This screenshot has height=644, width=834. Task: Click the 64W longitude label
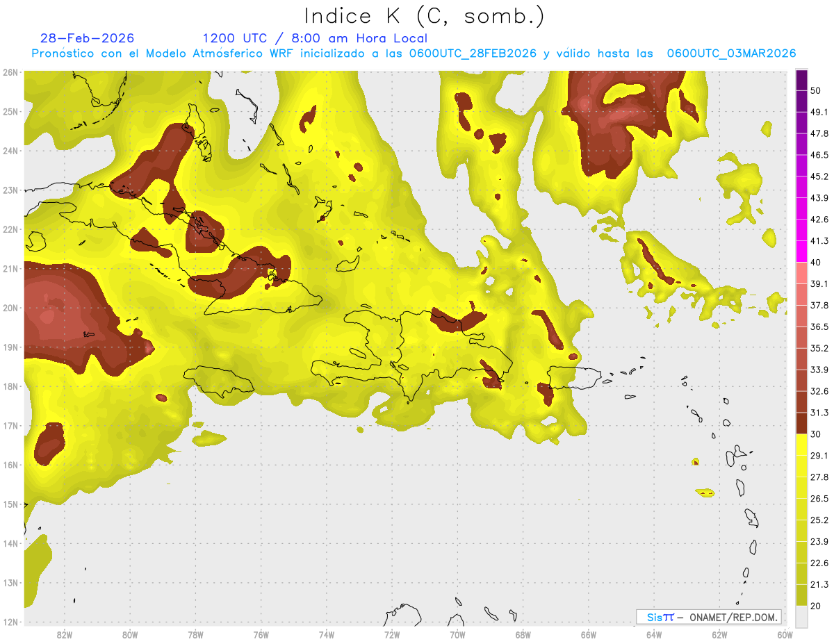[x=654, y=634]
